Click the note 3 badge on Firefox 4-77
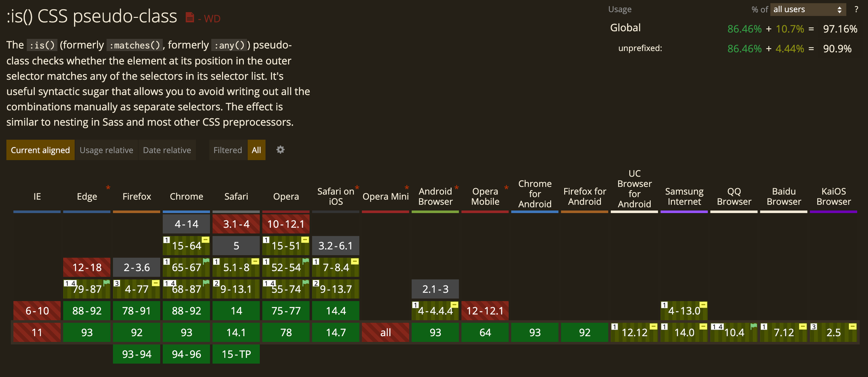Image resolution: width=868 pixels, height=377 pixels. [x=117, y=283]
